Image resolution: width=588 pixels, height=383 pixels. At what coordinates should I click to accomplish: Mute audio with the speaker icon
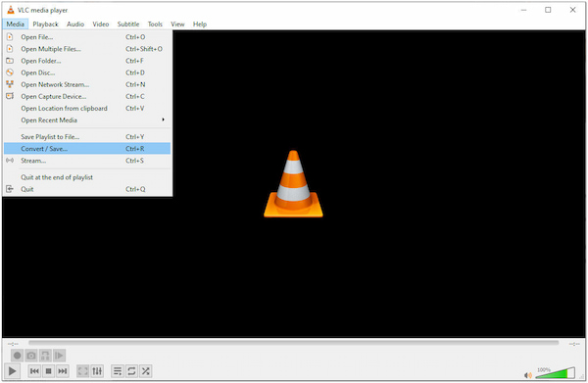[528, 375]
